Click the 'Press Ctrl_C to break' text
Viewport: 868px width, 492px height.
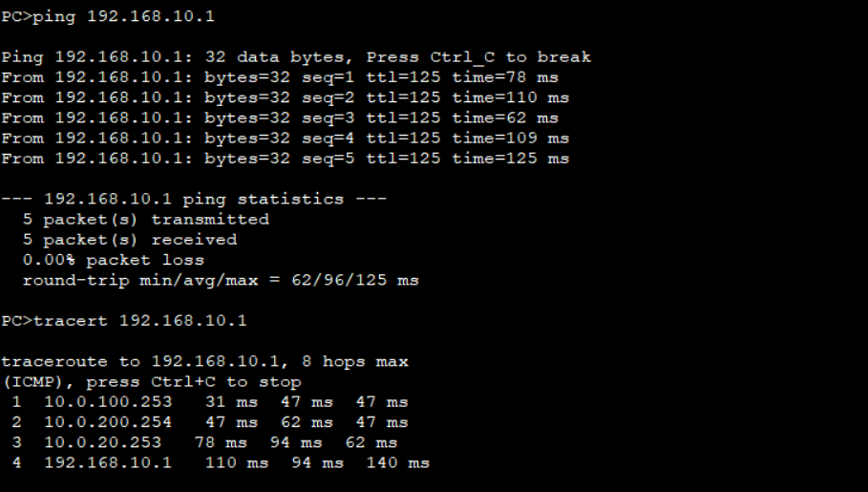click(x=478, y=57)
